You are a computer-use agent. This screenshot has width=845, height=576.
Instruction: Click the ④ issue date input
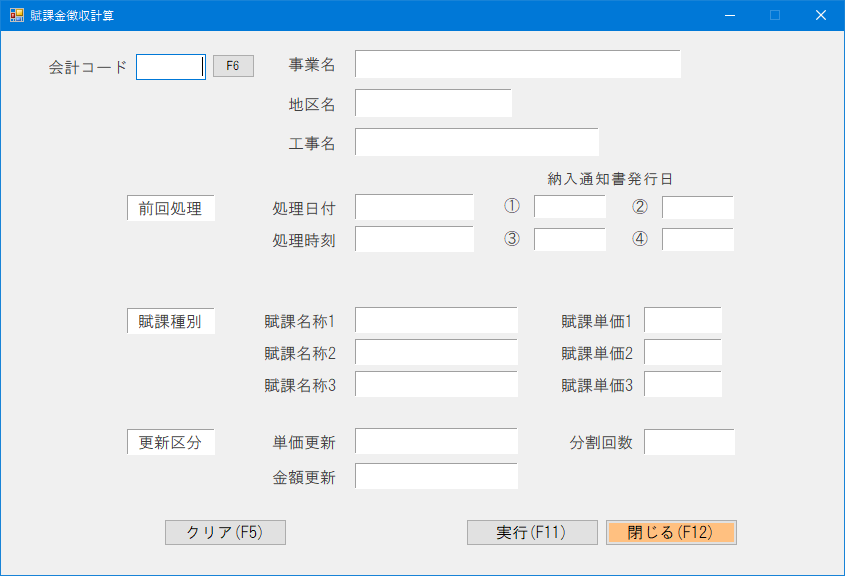[697, 239]
